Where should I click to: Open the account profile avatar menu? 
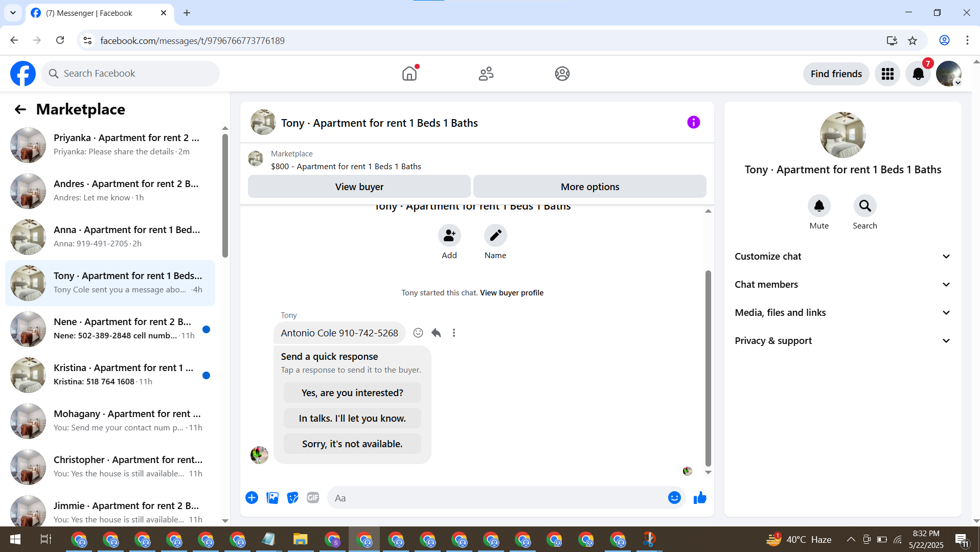(949, 74)
